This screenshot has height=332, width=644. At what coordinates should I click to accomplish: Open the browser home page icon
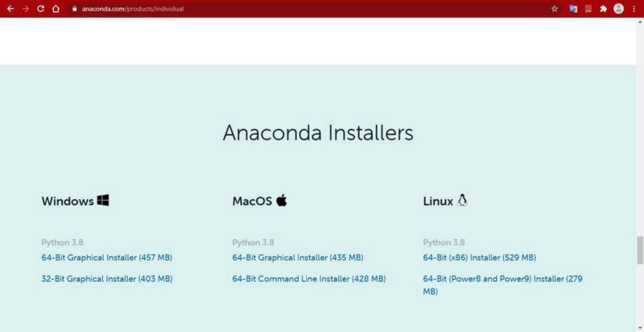click(x=56, y=9)
